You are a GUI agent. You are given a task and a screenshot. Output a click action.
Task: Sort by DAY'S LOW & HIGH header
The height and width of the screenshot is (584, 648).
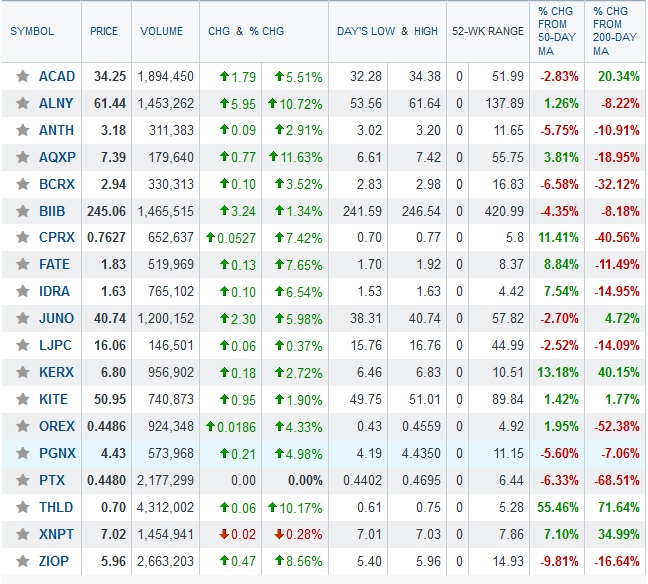[x=387, y=31]
